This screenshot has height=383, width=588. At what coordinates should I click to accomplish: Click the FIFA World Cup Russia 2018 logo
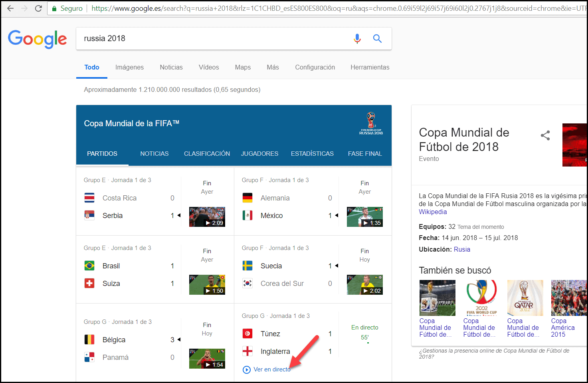pos(371,123)
